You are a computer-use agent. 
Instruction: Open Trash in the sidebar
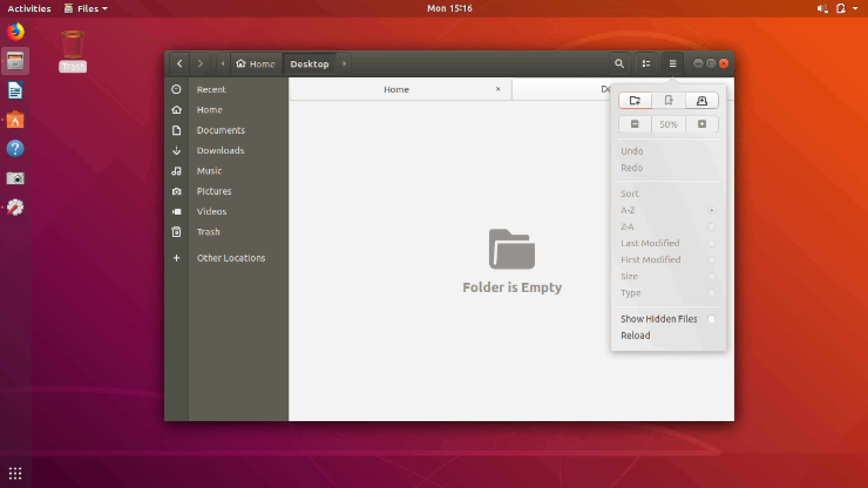click(226, 232)
